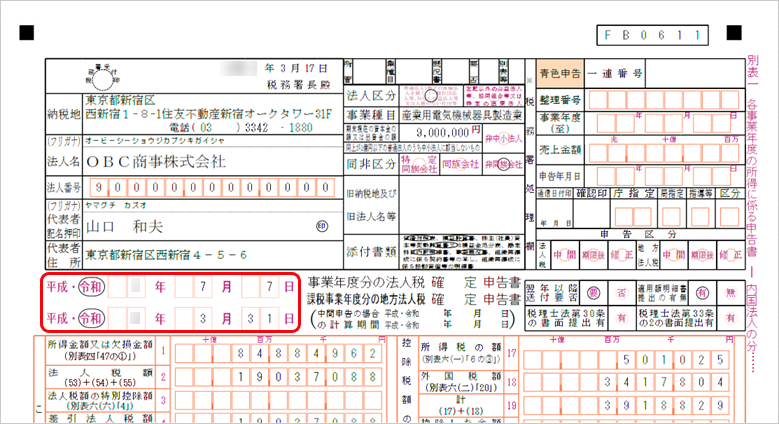
Task: Select 無 for 適用額明細書提出の有無
Action: click(x=730, y=293)
